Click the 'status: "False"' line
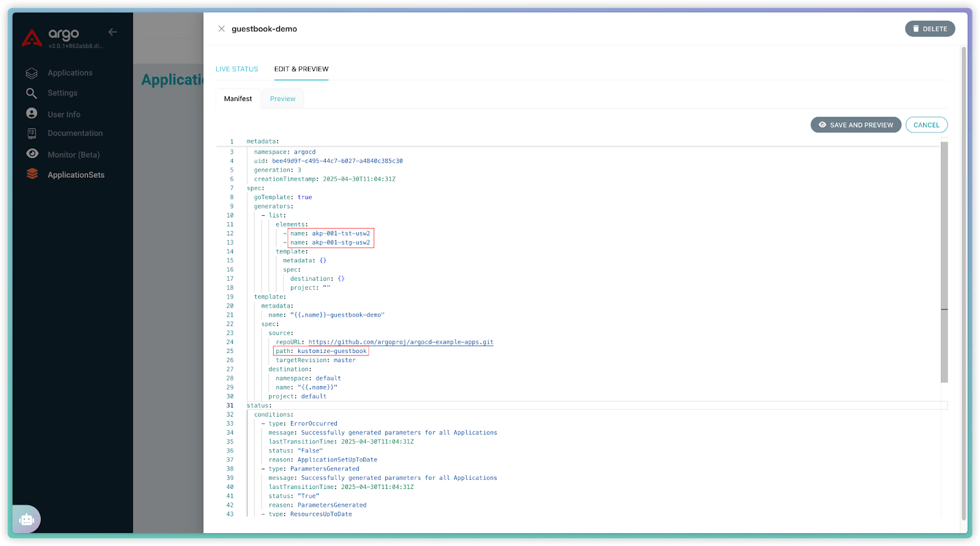Screen dimensions: 980x546 (295, 450)
